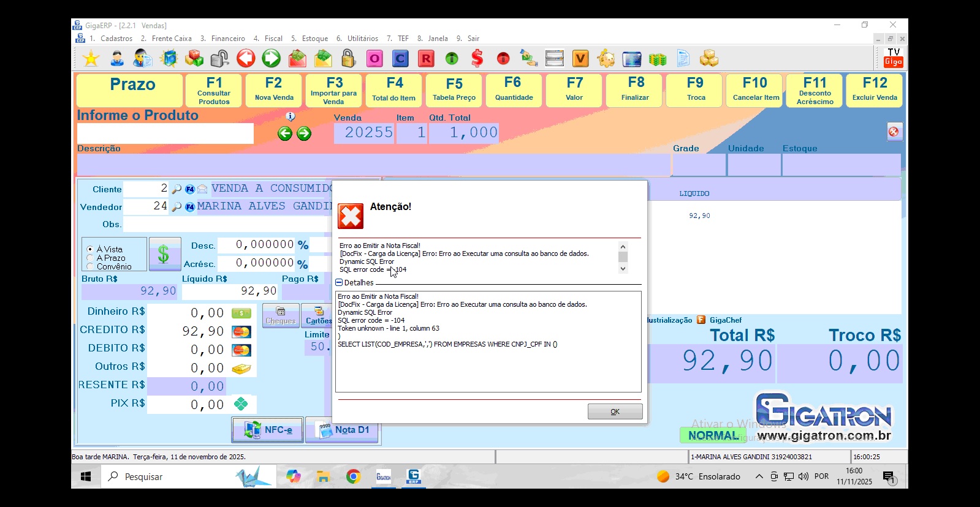Click the magnifier next to Cliente code
The image size is (980, 507).
(177, 189)
